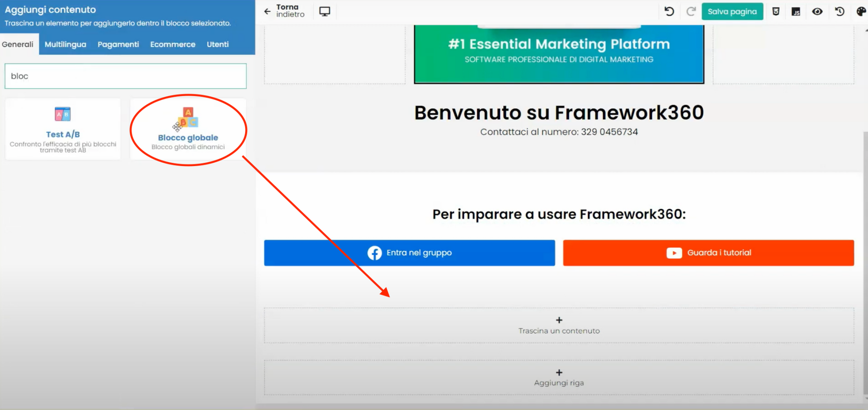Click the back arrow icon
Viewport: 868px width, 410px height.
[x=267, y=11]
